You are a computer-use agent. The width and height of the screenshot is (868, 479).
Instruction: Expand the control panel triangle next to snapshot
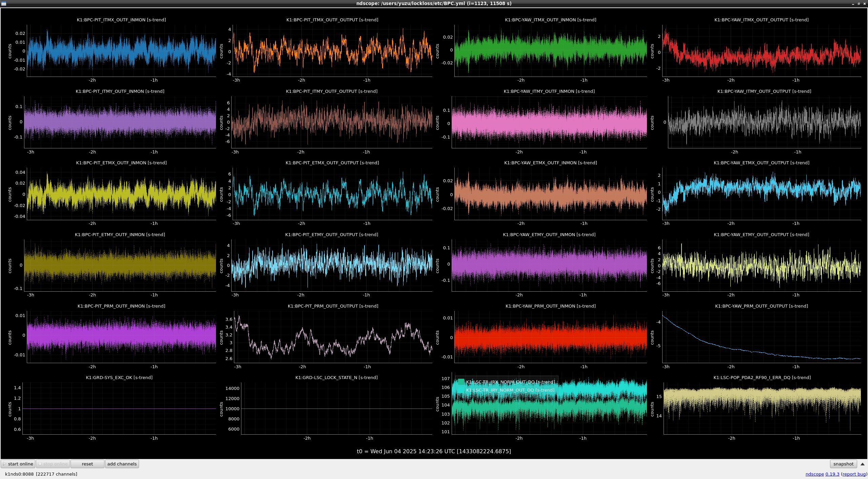(863, 464)
